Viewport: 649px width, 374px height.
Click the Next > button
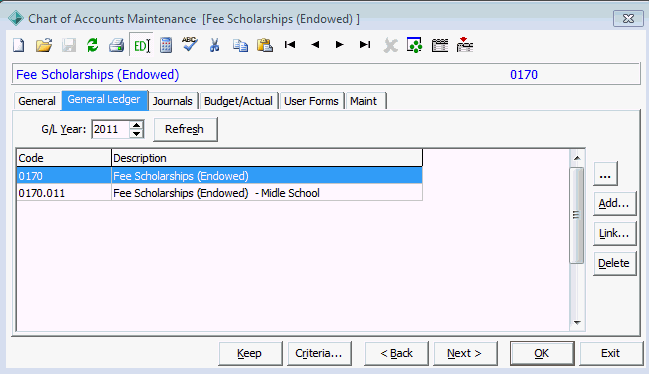[465, 353]
